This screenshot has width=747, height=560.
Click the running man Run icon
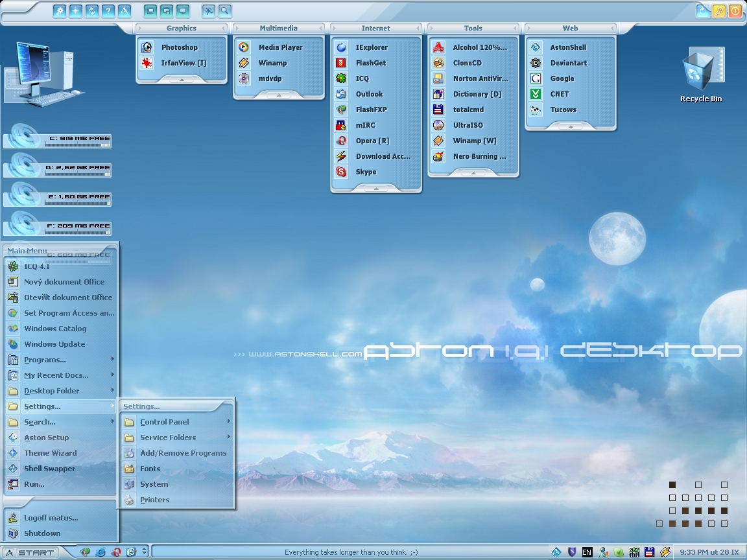click(x=209, y=11)
